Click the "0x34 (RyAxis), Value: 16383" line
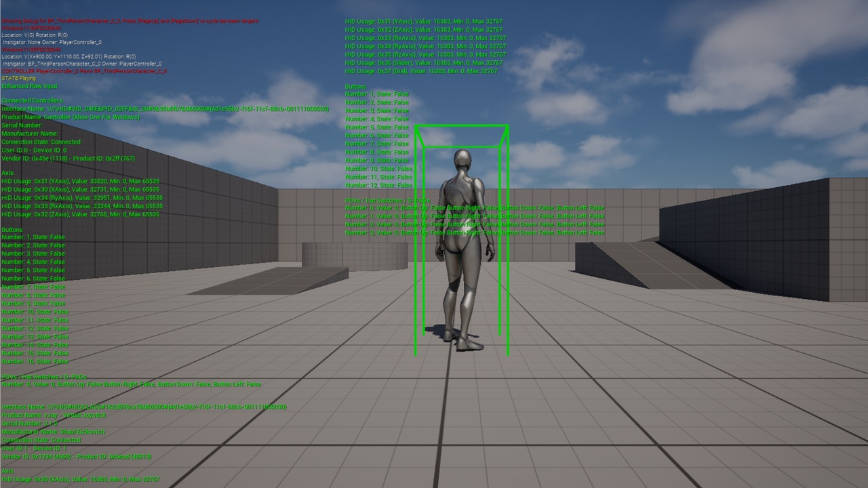Image resolution: width=868 pixels, height=488 pixels. point(425,46)
